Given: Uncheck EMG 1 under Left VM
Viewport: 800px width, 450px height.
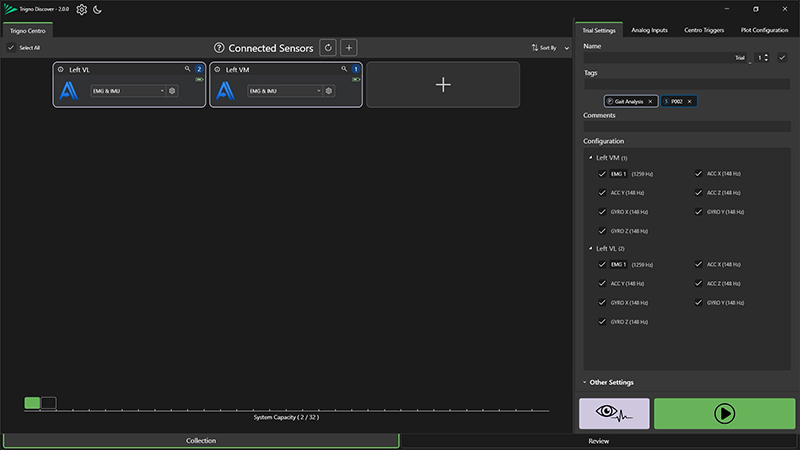Looking at the screenshot, I should tap(602, 174).
